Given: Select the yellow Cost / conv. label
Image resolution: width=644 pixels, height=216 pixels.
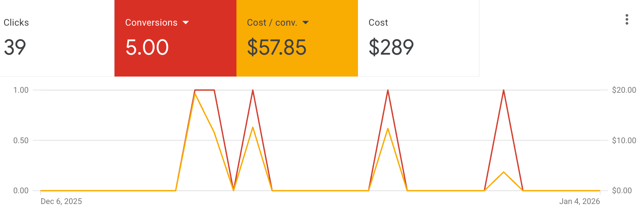Looking at the screenshot, I should pyautogui.click(x=272, y=22).
